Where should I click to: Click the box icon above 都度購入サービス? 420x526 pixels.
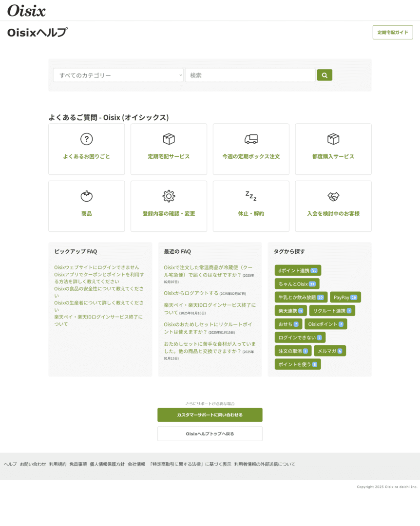coord(333,139)
